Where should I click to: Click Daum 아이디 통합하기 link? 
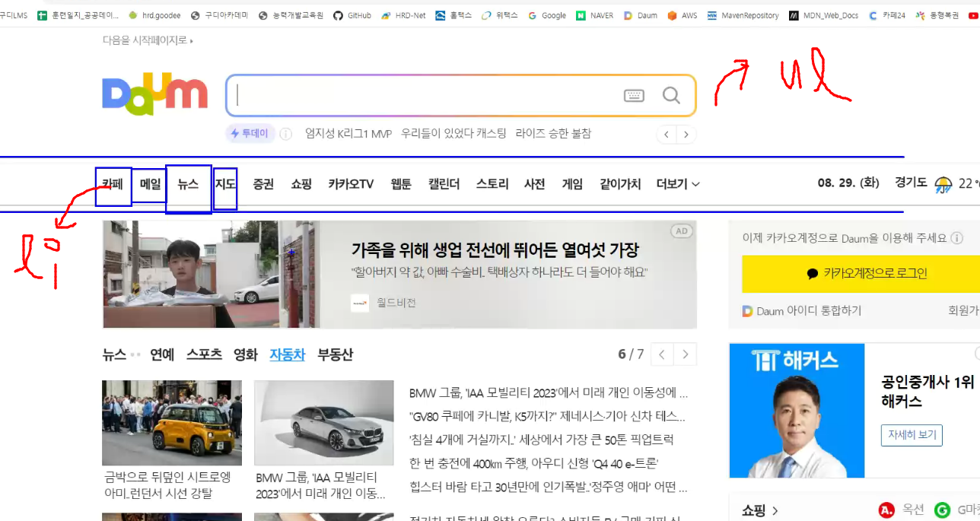point(802,311)
